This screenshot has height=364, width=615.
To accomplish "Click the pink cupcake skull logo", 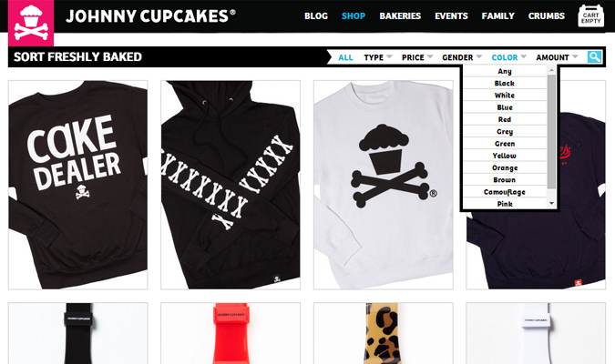I will (x=31, y=23).
